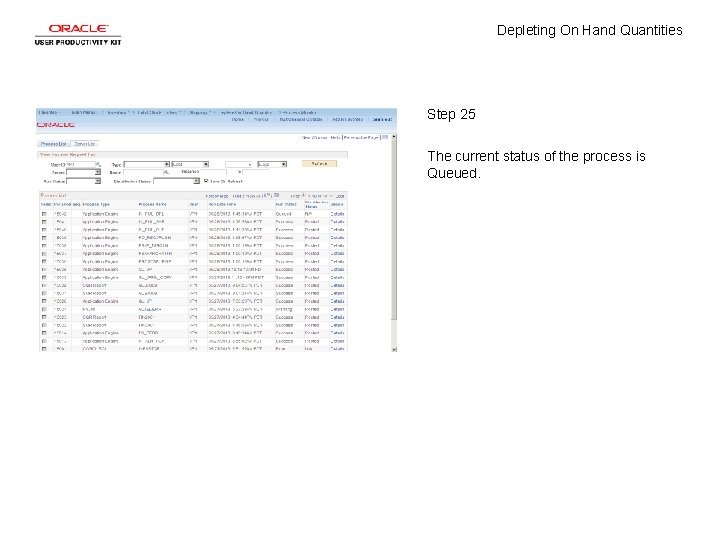Click the scrollbar down arrow
Image resolution: width=720 pixels, height=540 pixels.
tap(394, 349)
